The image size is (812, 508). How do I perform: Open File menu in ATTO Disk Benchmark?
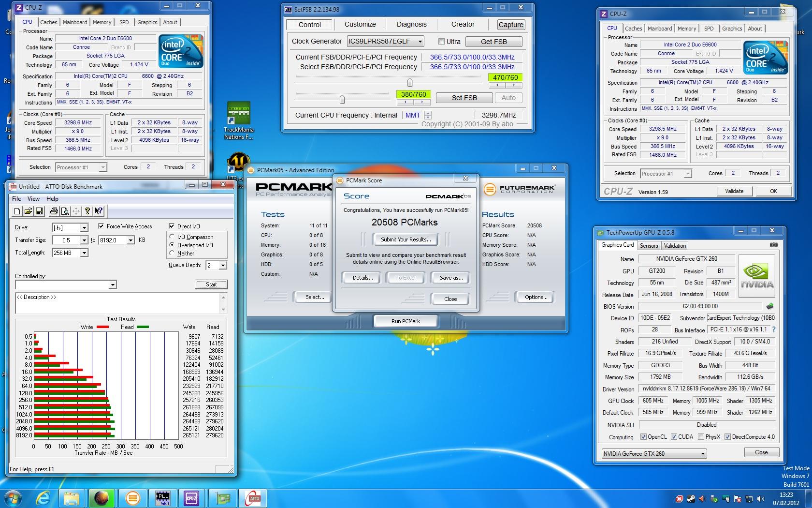(x=16, y=199)
